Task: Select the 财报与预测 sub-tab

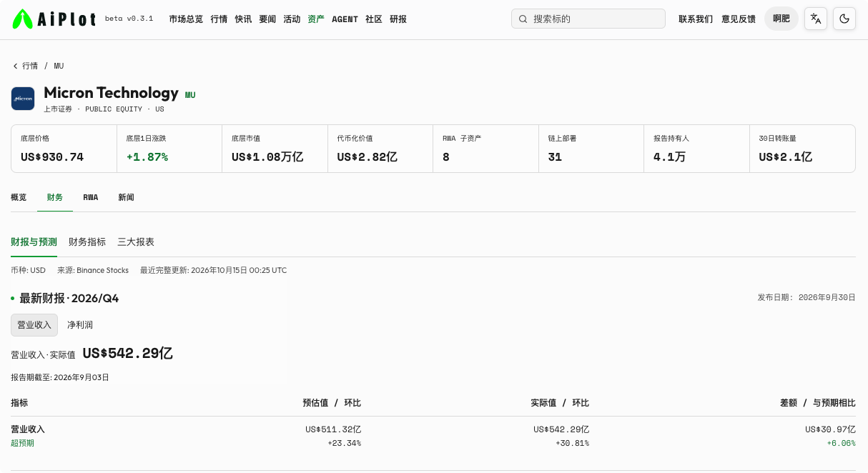Action: tap(34, 242)
